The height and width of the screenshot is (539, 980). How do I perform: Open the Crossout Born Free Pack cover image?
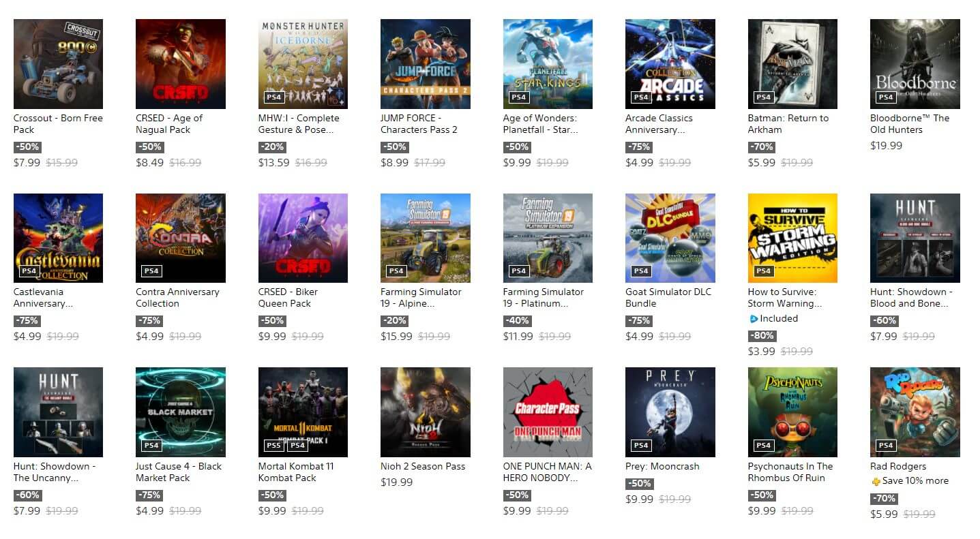[58, 64]
